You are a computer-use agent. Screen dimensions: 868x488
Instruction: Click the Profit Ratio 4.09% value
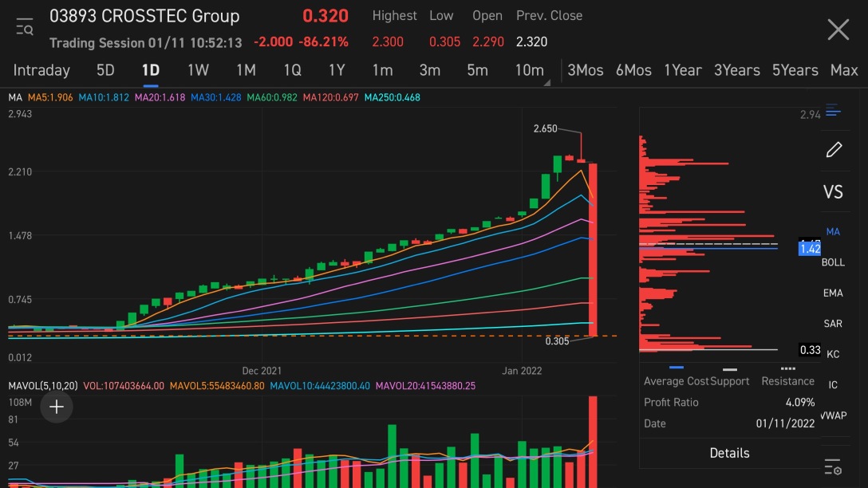[800, 402]
